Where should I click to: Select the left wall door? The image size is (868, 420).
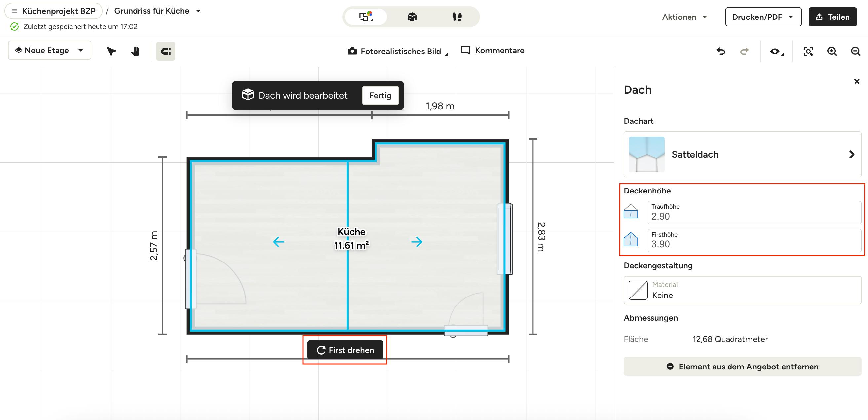click(x=191, y=279)
